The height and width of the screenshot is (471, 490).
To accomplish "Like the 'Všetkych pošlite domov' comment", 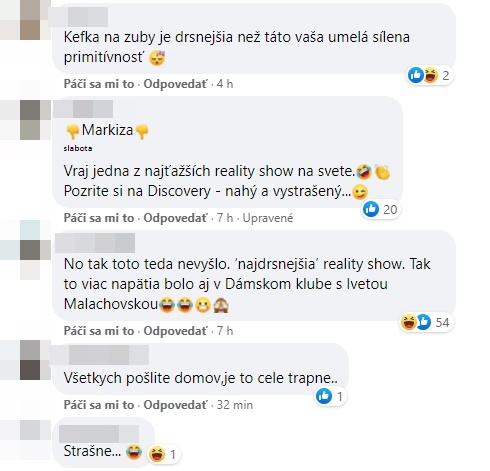I will 99,405.
